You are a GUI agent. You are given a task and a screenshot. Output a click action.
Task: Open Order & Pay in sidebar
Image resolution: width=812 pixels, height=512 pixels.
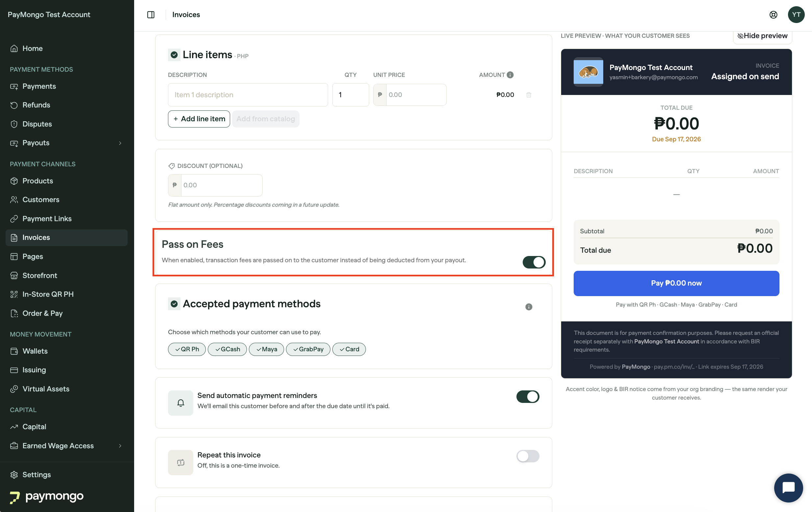66,314
